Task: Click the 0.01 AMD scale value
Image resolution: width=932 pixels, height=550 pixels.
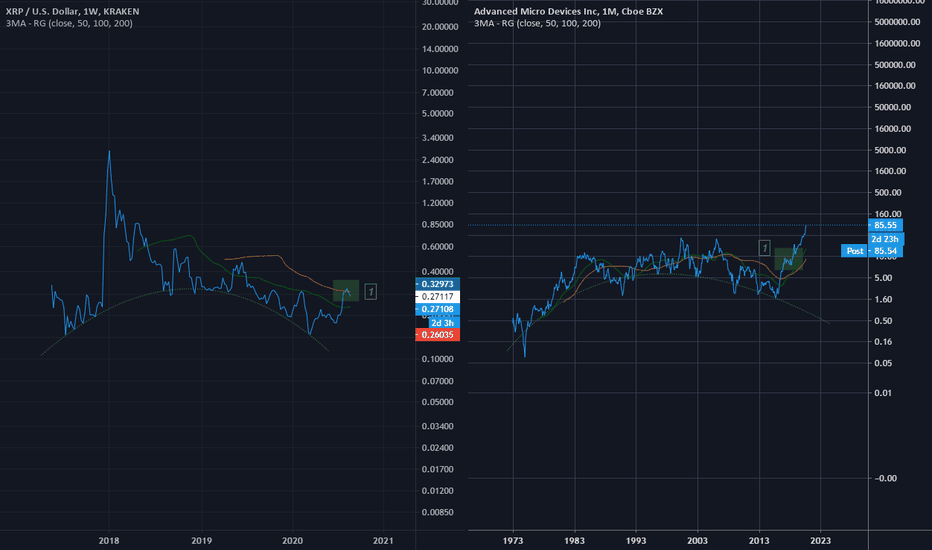Action: point(883,393)
